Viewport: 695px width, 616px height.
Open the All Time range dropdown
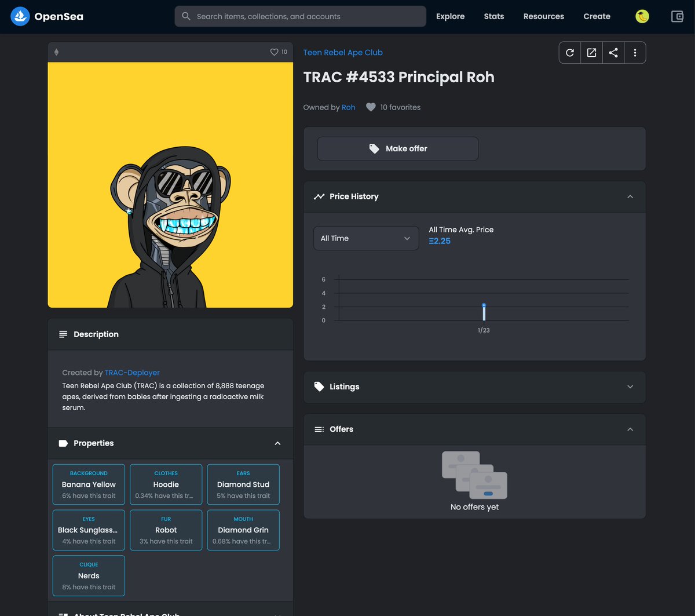[x=366, y=238]
